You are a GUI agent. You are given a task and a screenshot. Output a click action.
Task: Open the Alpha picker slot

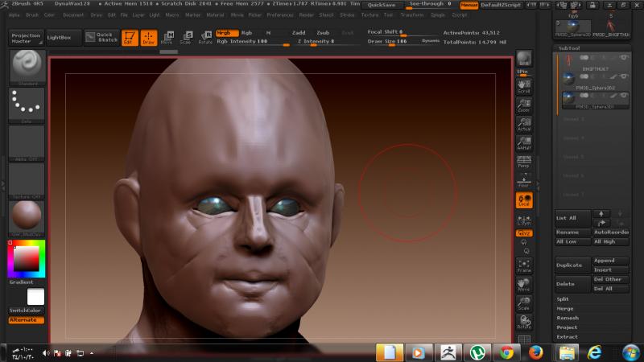pos(27,143)
